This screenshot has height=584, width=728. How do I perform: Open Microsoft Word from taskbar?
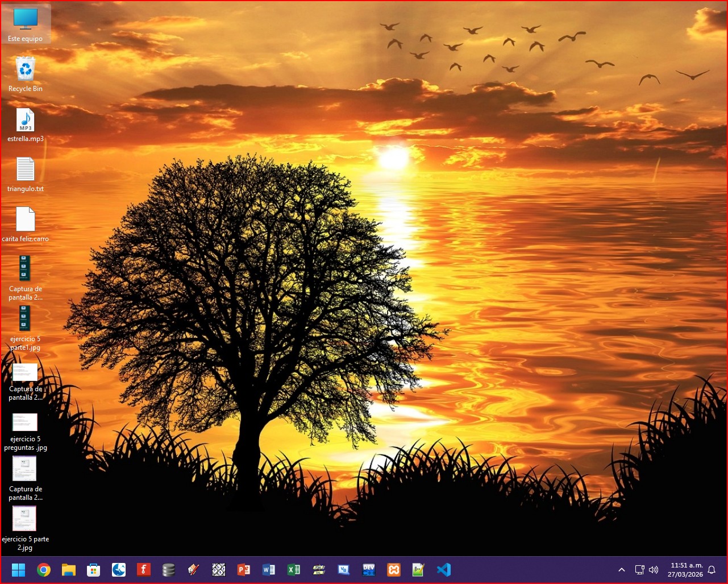click(269, 570)
